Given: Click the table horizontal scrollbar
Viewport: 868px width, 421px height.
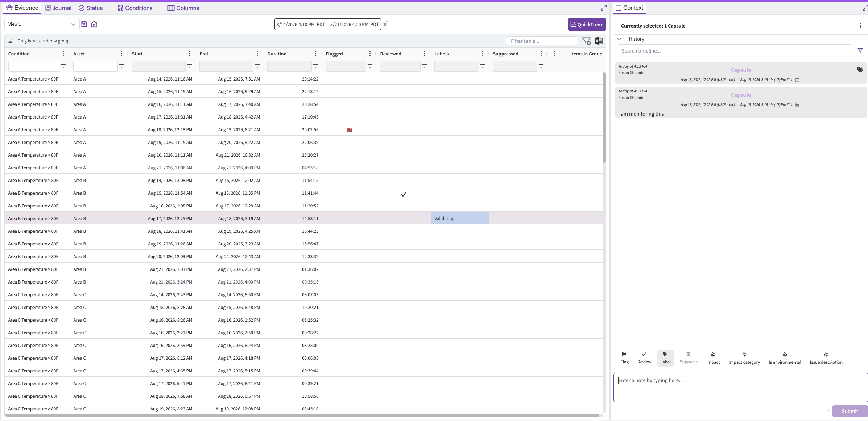Looking at the screenshot, I should 302,415.
